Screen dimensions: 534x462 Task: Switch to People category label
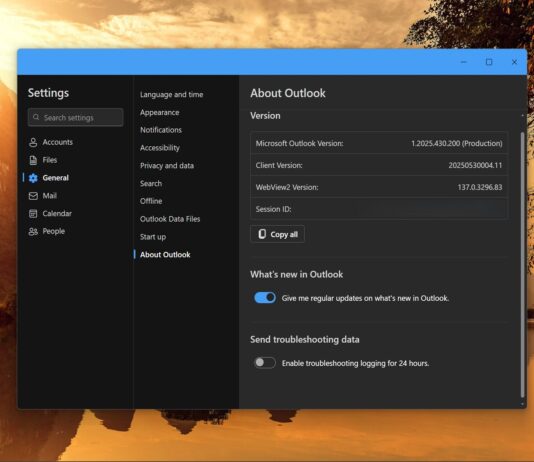[x=53, y=231]
